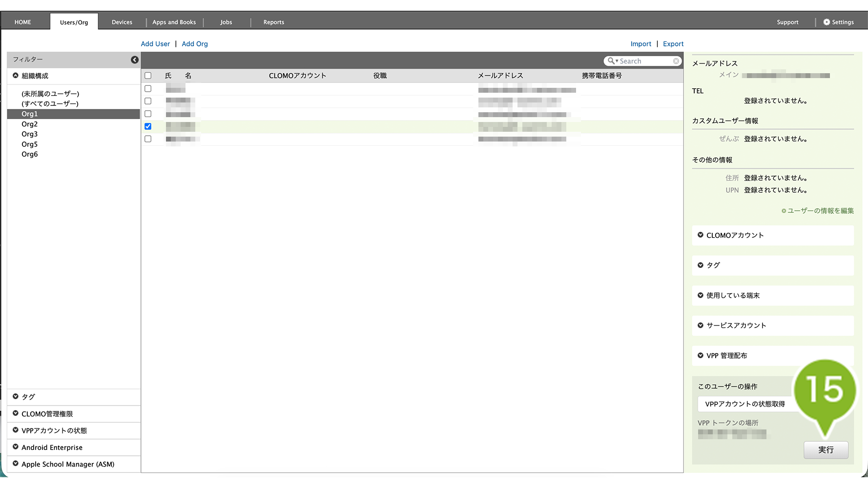Check the first user row checkbox
Image resolution: width=868 pixels, height=488 pixels.
[x=148, y=89]
